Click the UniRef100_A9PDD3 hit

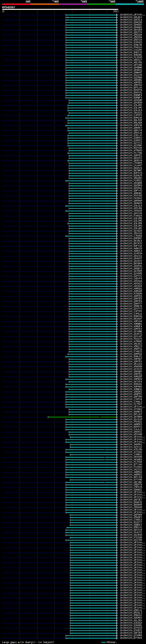tap(131, 82)
